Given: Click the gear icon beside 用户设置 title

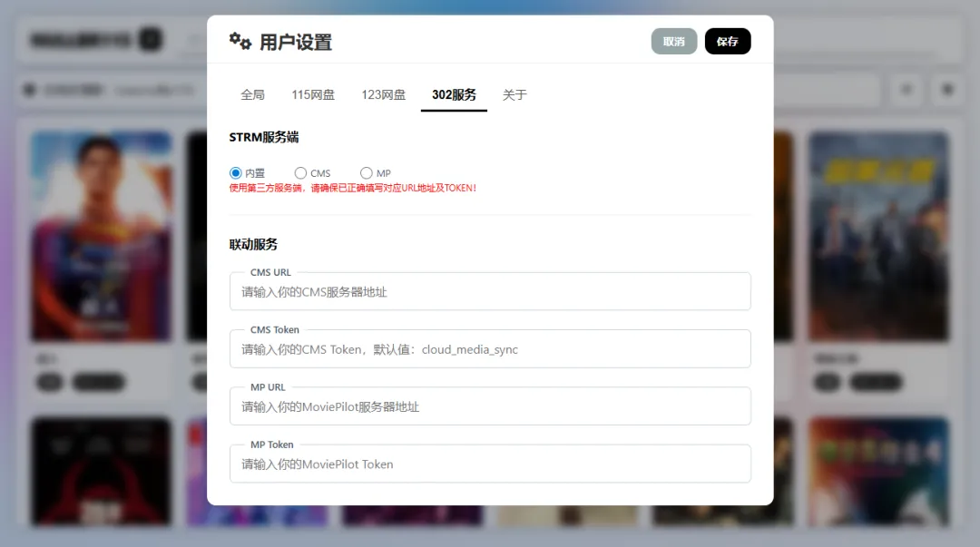Looking at the screenshot, I should point(238,40).
